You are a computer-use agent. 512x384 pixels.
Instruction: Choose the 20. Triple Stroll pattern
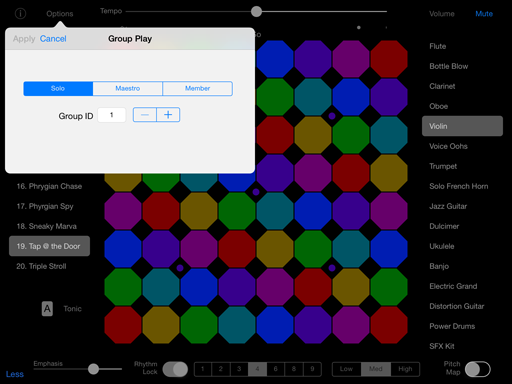(49, 266)
